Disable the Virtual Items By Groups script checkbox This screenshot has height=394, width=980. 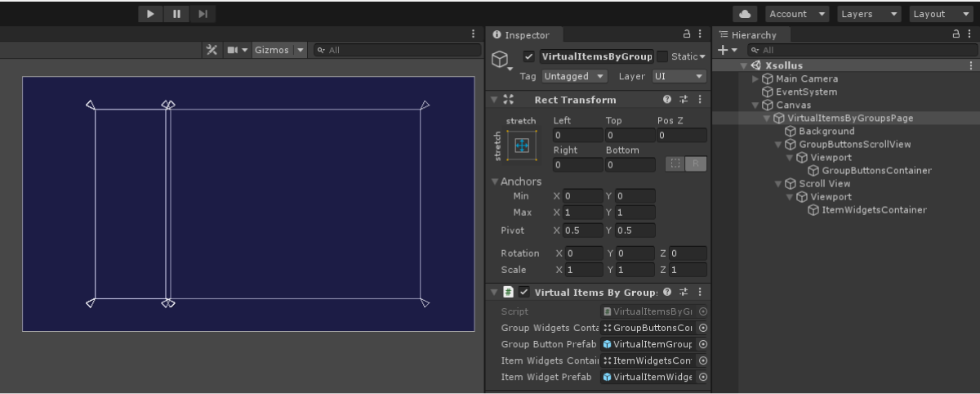click(523, 292)
